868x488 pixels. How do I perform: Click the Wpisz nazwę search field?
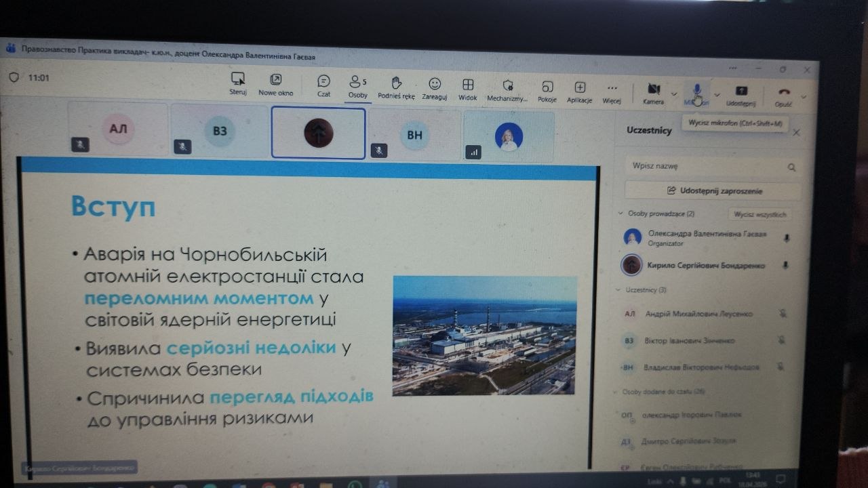coord(712,166)
